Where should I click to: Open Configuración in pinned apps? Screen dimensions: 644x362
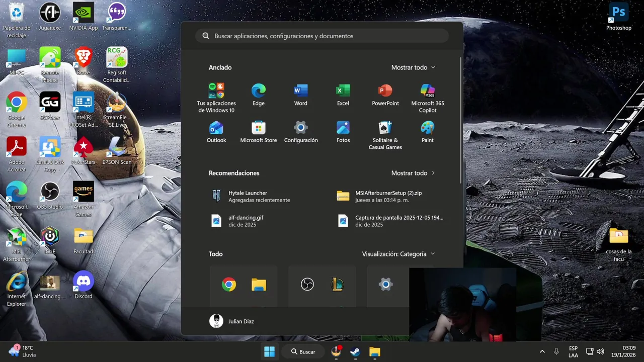point(301,132)
